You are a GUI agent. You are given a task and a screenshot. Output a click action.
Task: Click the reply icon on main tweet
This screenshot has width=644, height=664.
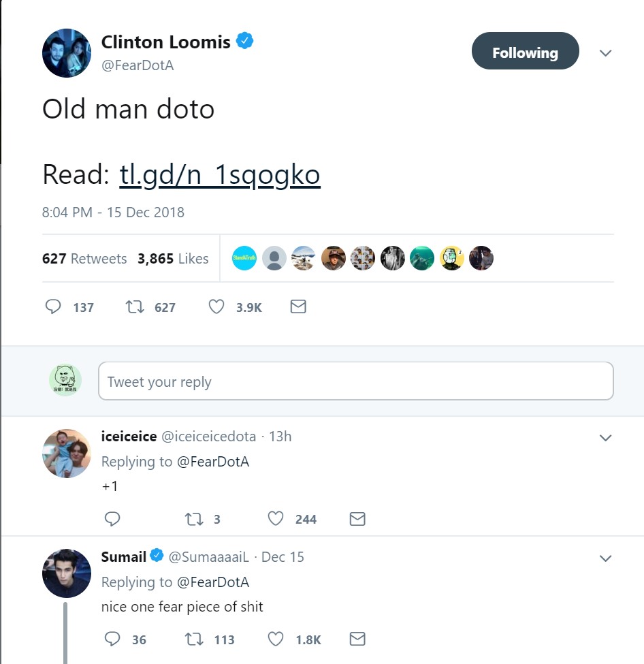click(53, 307)
